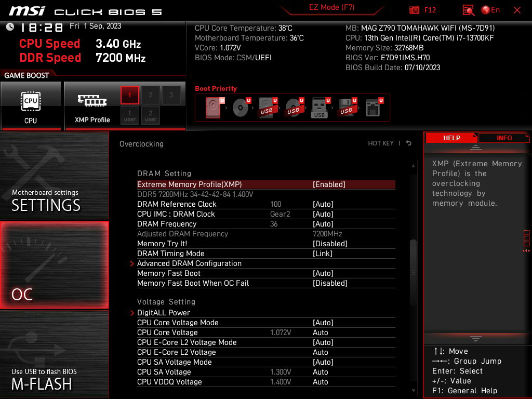Change Memory Try It! [Disabled] setting
The image size is (532, 399).
pyautogui.click(x=266, y=244)
